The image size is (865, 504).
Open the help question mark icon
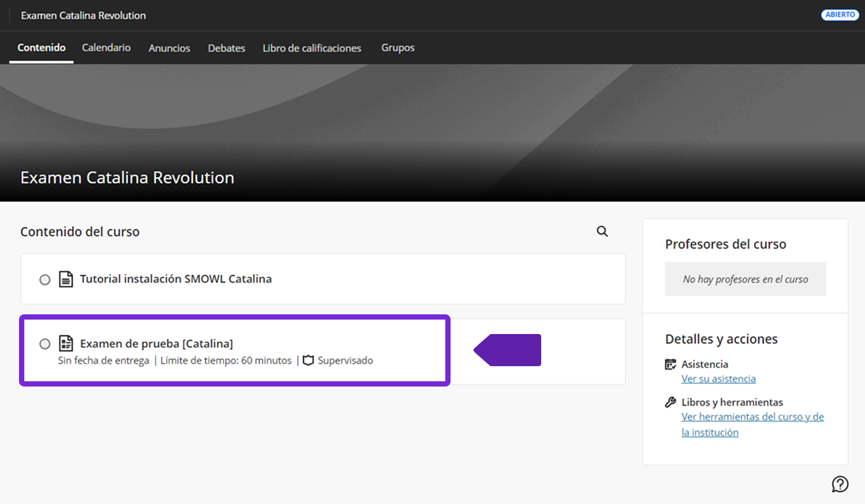click(x=839, y=484)
